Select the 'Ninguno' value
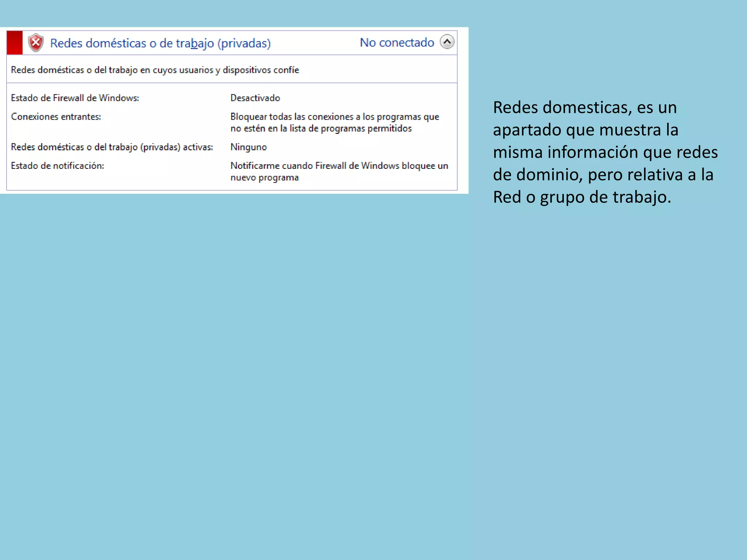Image resolution: width=747 pixels, height=560 pixels. [x=248, y=147]
